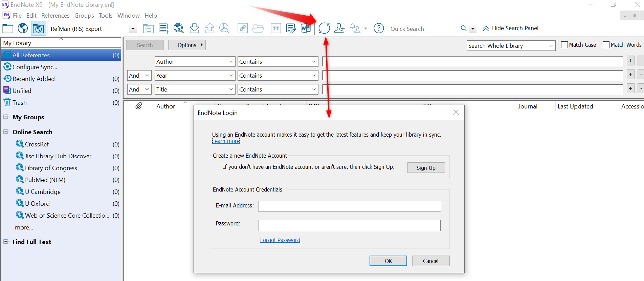
Task: Select the Online Search Mode globe icon
Action: pos(23,28)
